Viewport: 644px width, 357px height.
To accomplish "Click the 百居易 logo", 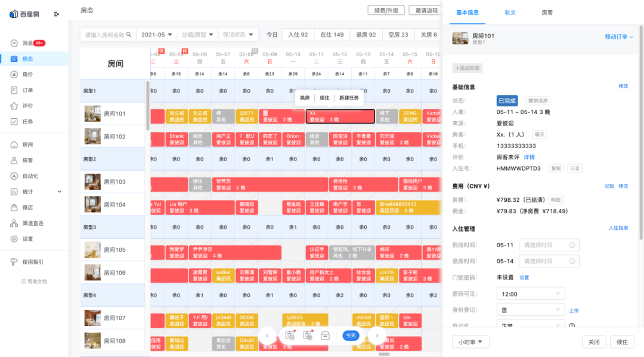I will pyautogui.click(x=24, y=14).
